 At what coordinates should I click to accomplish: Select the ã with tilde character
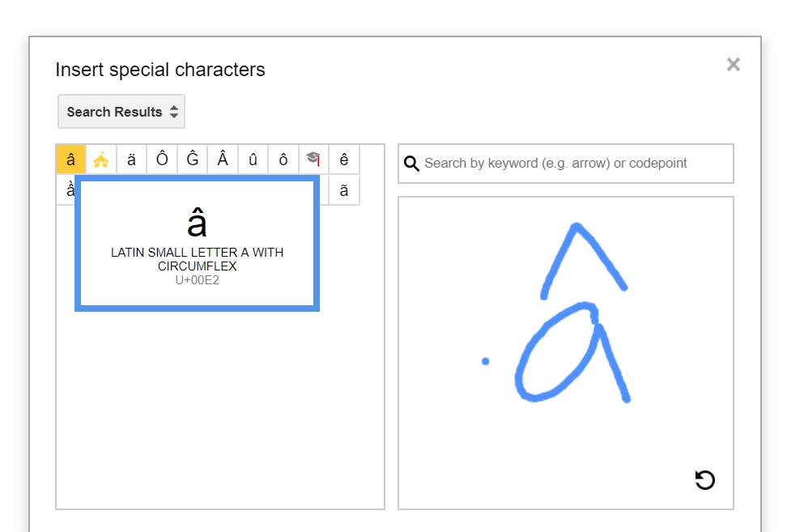click(344, 190)
